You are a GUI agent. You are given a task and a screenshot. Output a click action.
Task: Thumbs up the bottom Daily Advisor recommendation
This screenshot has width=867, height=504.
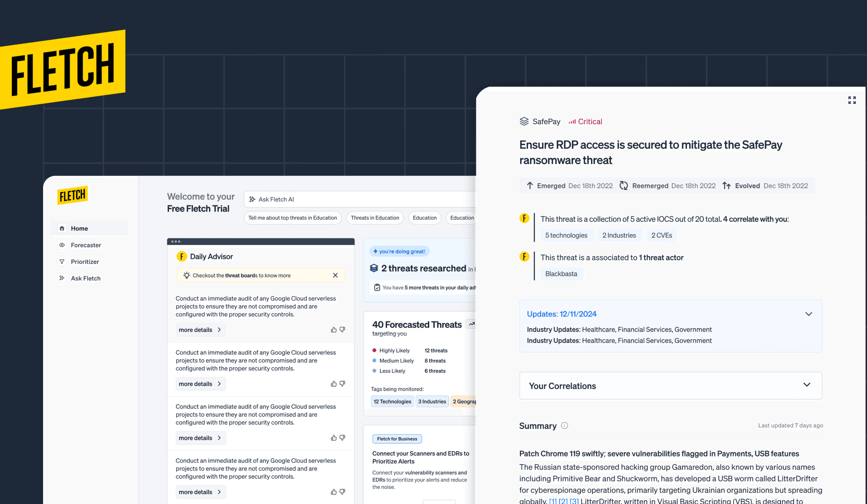click(334, 492)
